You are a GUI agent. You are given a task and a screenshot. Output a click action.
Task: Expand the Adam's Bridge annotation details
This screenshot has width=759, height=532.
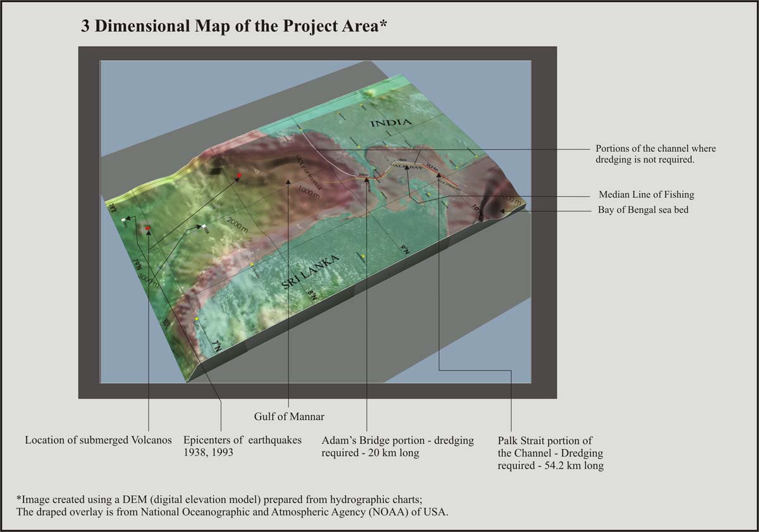398,447
